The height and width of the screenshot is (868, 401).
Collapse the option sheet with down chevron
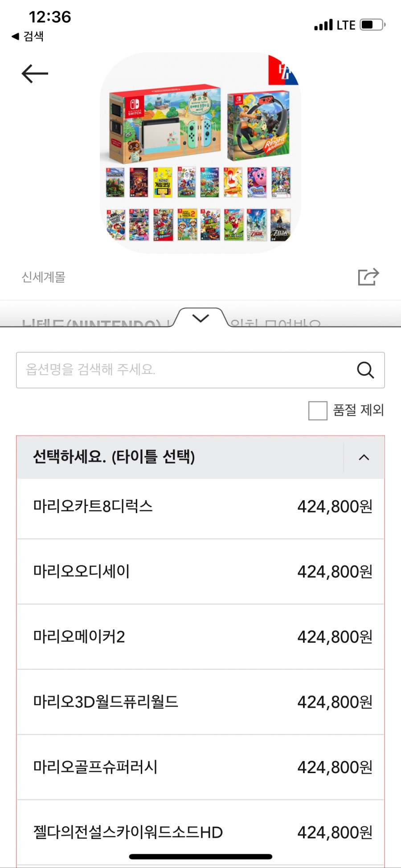pyautogui.click(x=200, y=318)
